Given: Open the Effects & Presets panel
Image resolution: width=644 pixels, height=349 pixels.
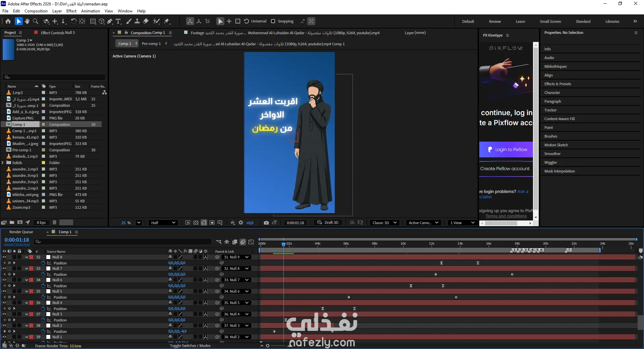Looking at the screenshot, I should click(557, 84).
